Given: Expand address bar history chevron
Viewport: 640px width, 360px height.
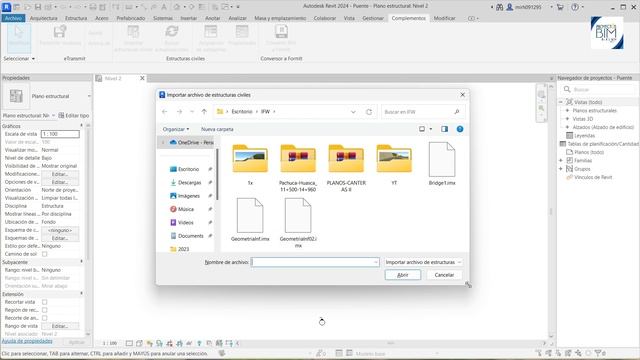Looking at the screenshot, I should click(353, 111).
